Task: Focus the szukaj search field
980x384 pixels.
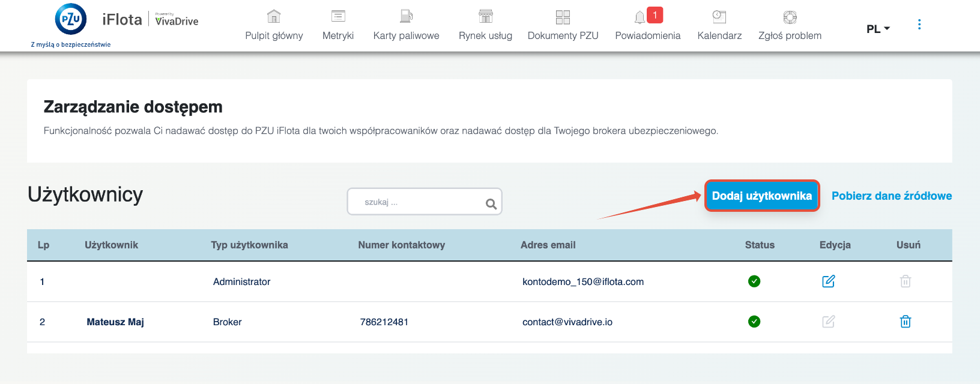Action: point(425,202)
